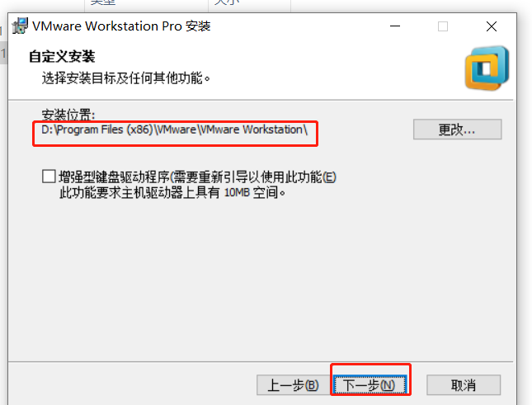
Task: Open the 更改... install location dialog
Action: point(457,130)
